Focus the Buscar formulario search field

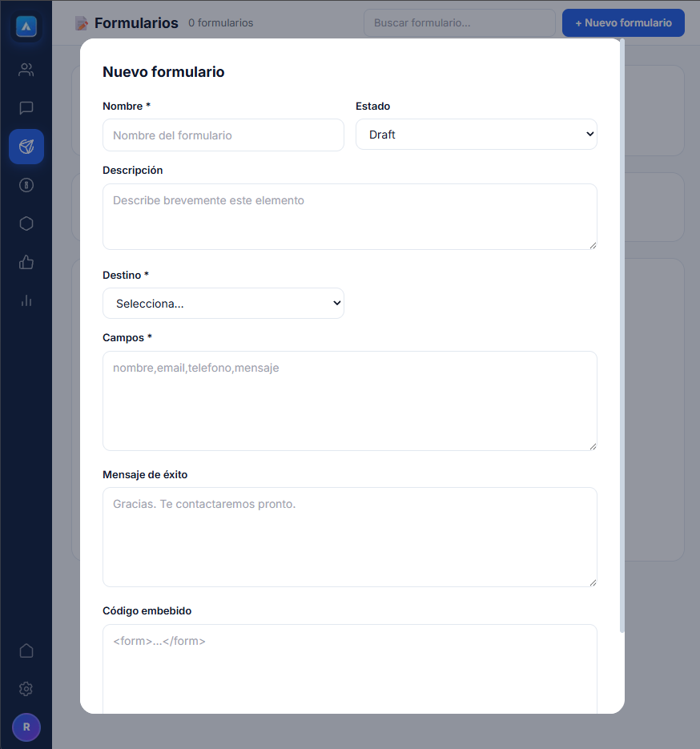coord(460,23)
